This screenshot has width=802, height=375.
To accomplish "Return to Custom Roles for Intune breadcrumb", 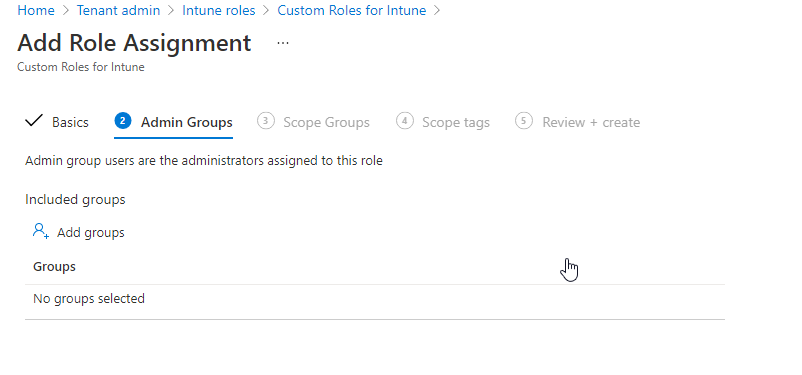I will [x=351, y=10].
